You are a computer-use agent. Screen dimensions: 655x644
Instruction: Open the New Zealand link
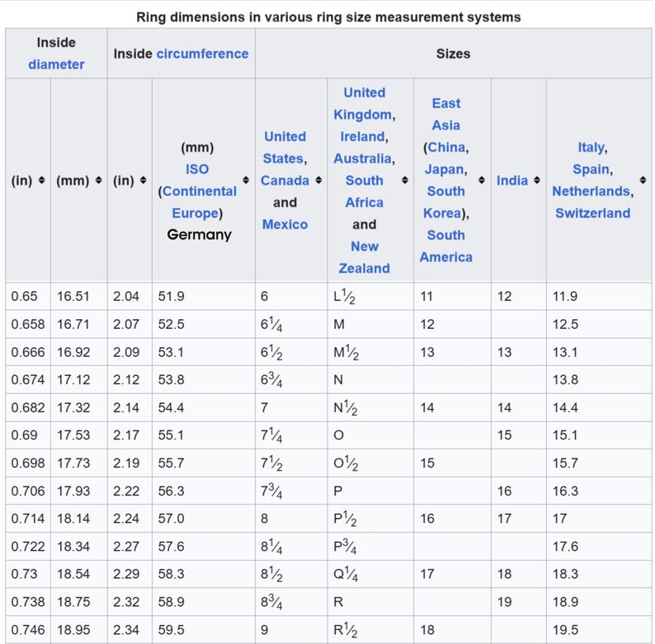(x=365, y=257)
